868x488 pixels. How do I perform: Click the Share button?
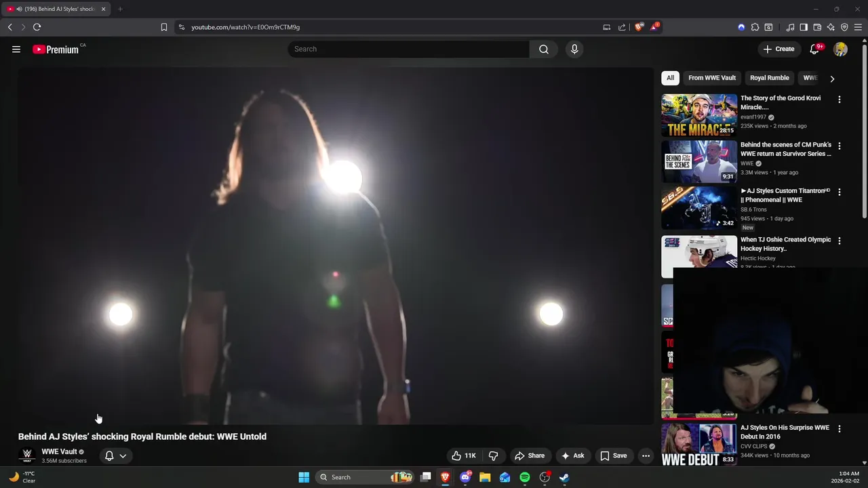click(530, 455)
